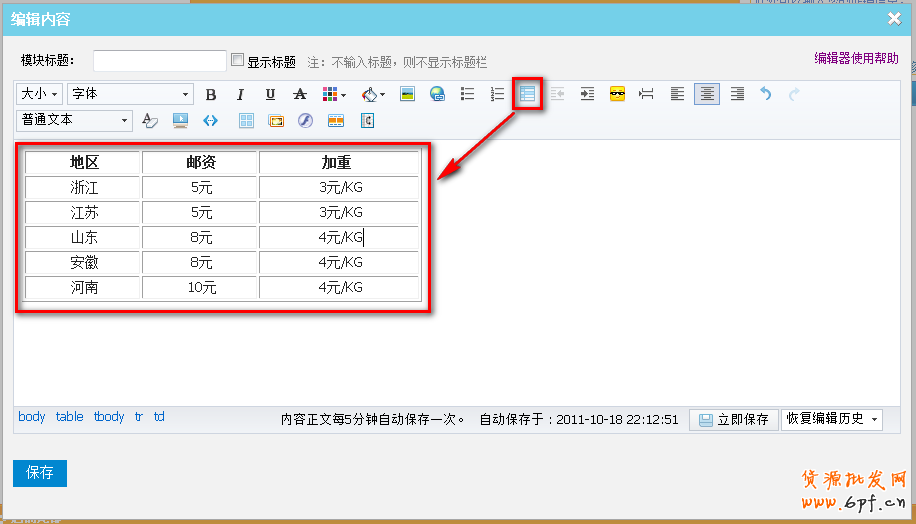Open the 字体 font family dropdown
The height and width of the screenshot is (524, 916).
(x=130, y=94)
